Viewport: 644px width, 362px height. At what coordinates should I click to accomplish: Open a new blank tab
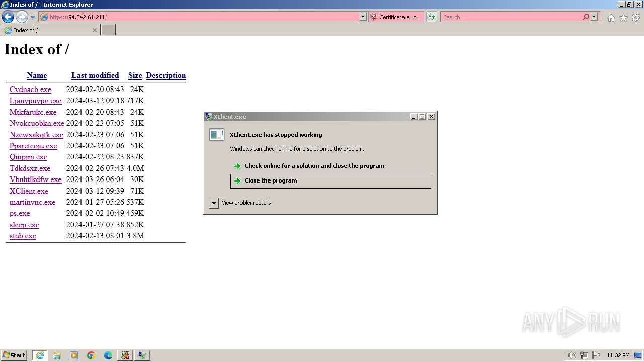(x=108, y=30)
